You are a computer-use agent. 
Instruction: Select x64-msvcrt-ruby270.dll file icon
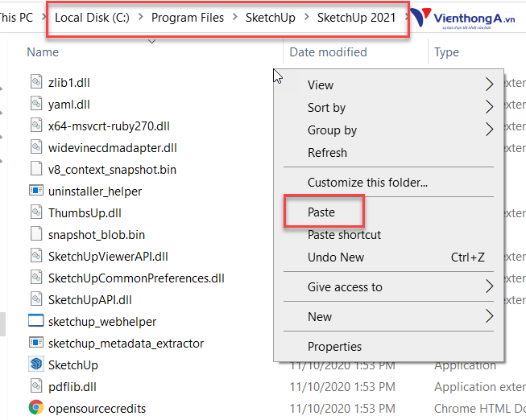click(36, 125)
